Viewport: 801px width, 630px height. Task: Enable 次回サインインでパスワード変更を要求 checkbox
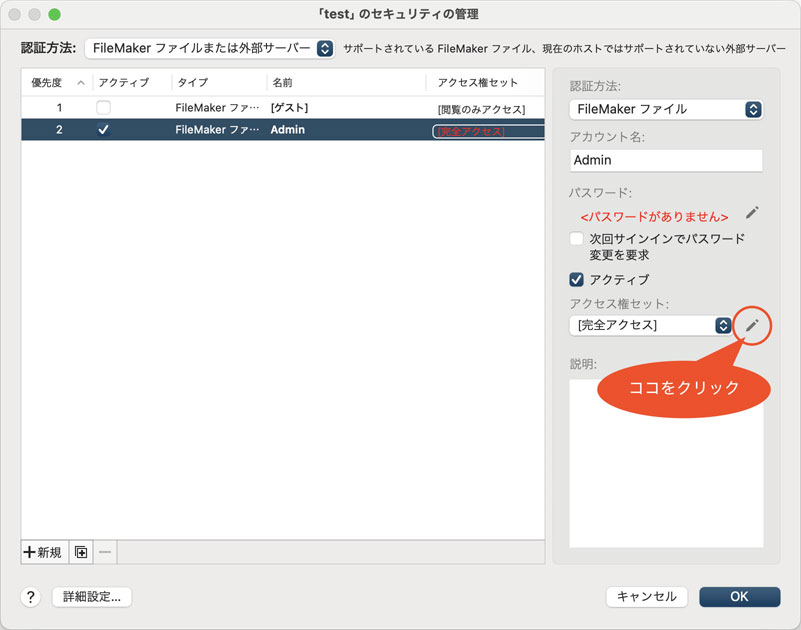(x=576, y=239)
